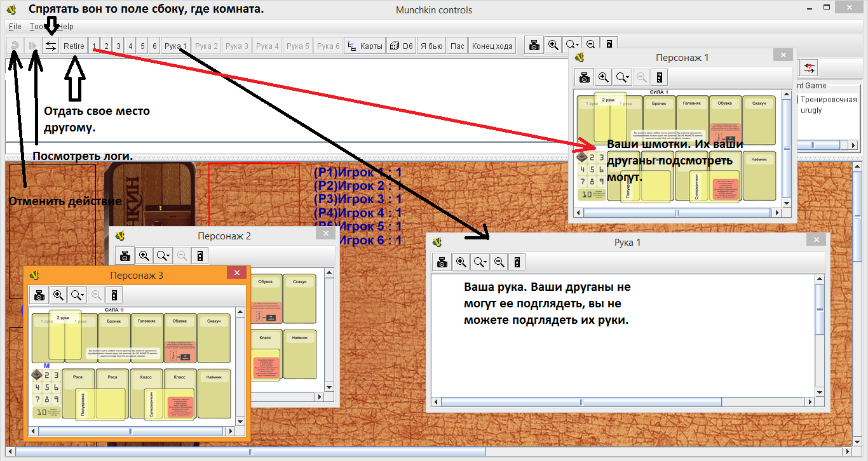Click the Retire button
The width and height of the screenshot is (868, 461).
tap(74, 46)
